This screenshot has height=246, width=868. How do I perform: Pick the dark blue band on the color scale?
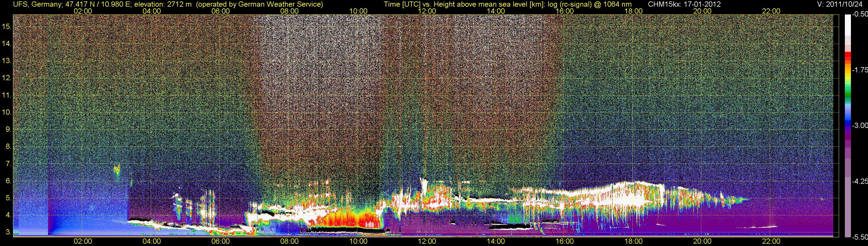coord(848,124)
